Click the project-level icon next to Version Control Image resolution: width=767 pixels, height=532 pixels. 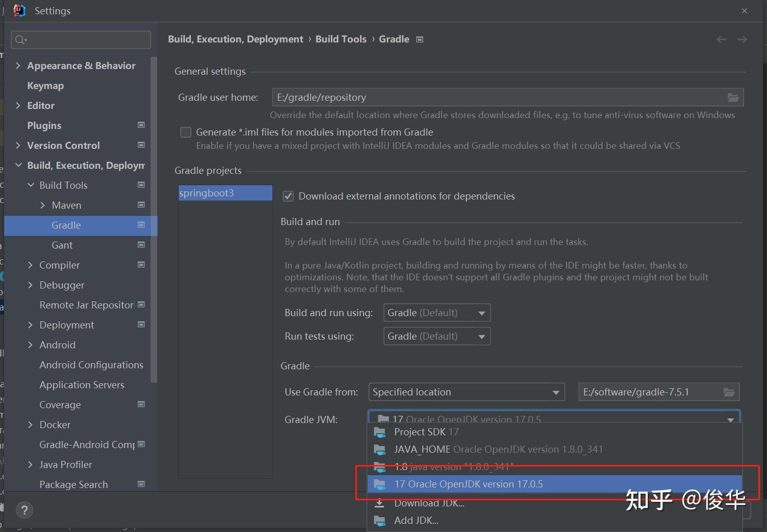click(141, 145)
